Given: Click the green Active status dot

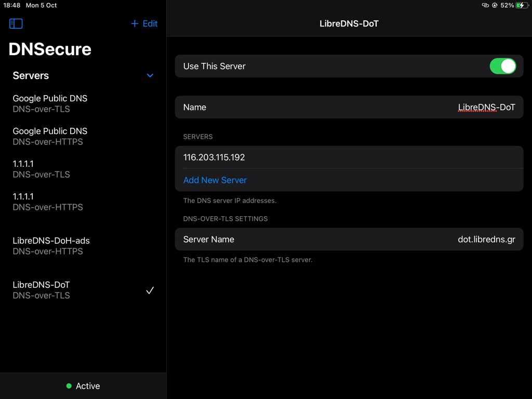Looking at the screenshot, I should 69,386.
